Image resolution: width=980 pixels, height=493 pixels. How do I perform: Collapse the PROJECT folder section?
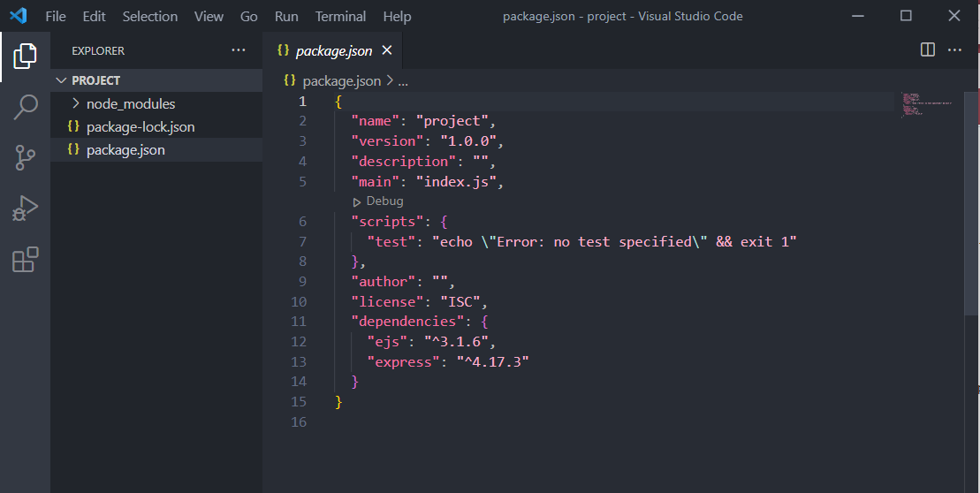click(156, 80)
